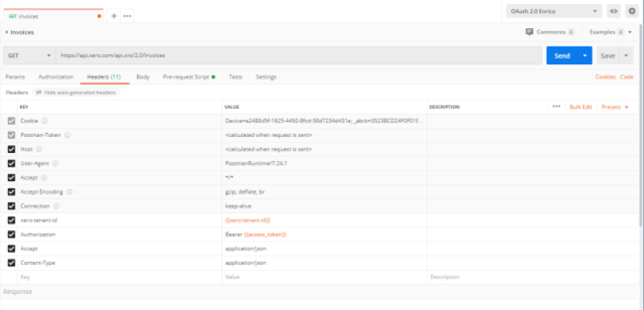Screen dimensions: 644x310
Task: Switch to the Body tab
Action: click(x=143, y=76)
